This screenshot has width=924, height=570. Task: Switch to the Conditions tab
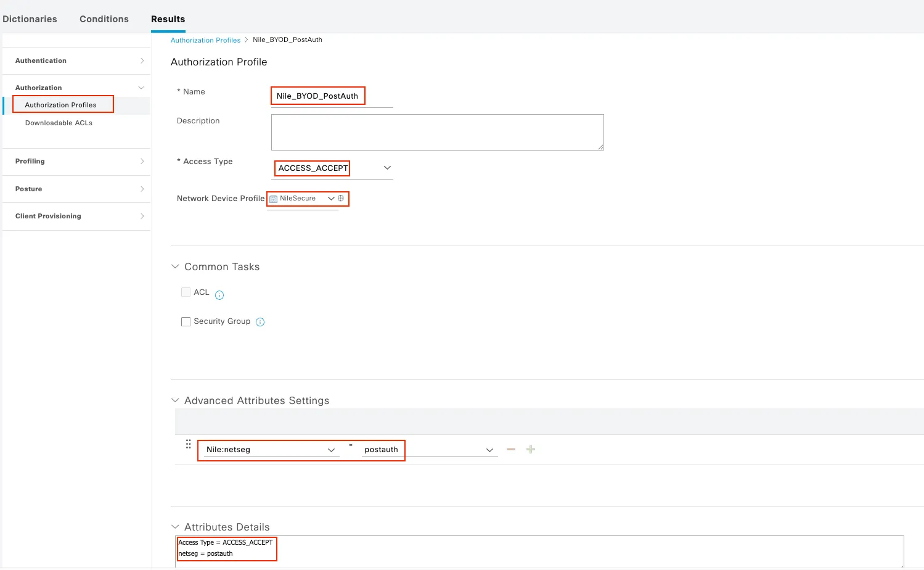click(104, 19)
